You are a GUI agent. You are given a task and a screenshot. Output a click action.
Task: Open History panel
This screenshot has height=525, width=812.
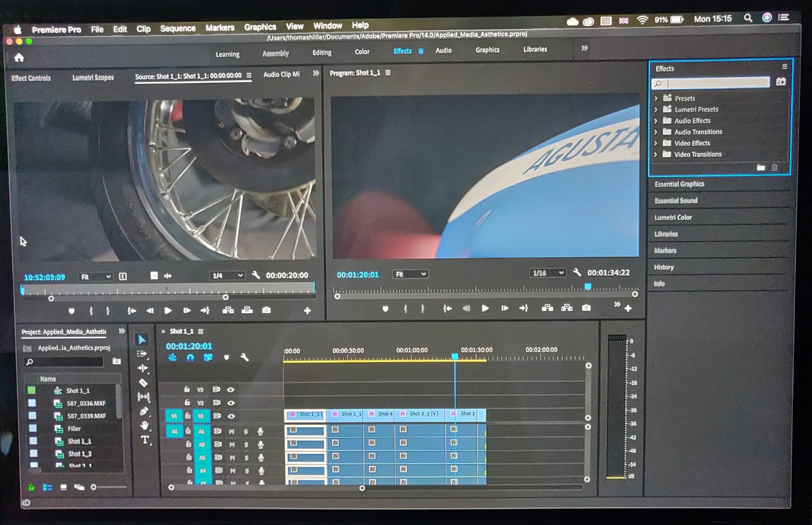(664, 267)
